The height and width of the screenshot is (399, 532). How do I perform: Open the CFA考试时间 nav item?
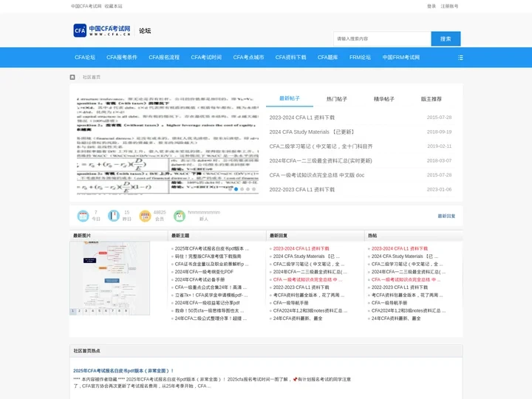(x=206, y=58)
